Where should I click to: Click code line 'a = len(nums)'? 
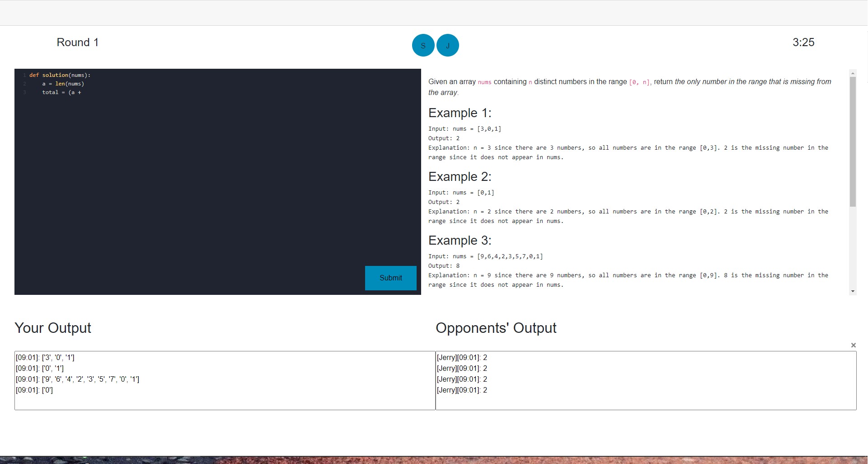(63, 84)
